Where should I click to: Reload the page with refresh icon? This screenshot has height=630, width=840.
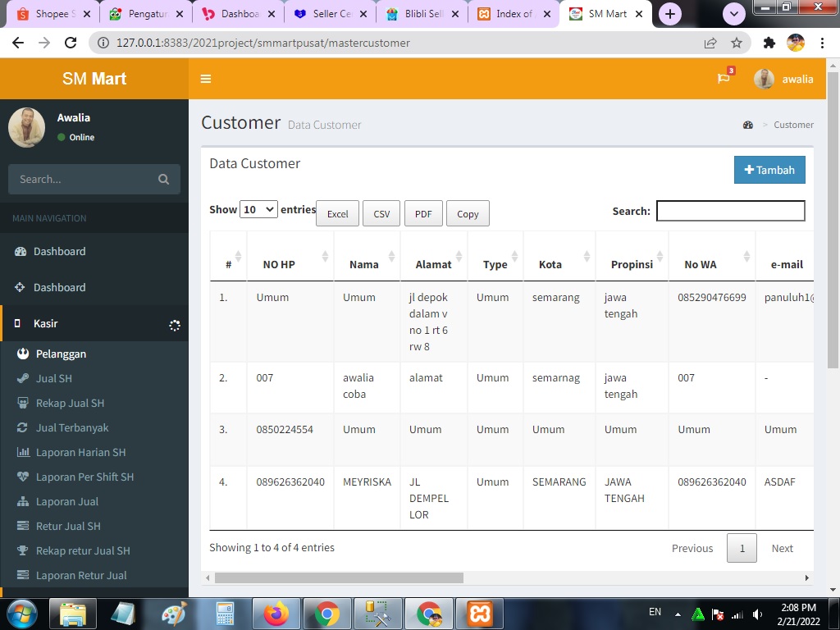pos(71,43)
